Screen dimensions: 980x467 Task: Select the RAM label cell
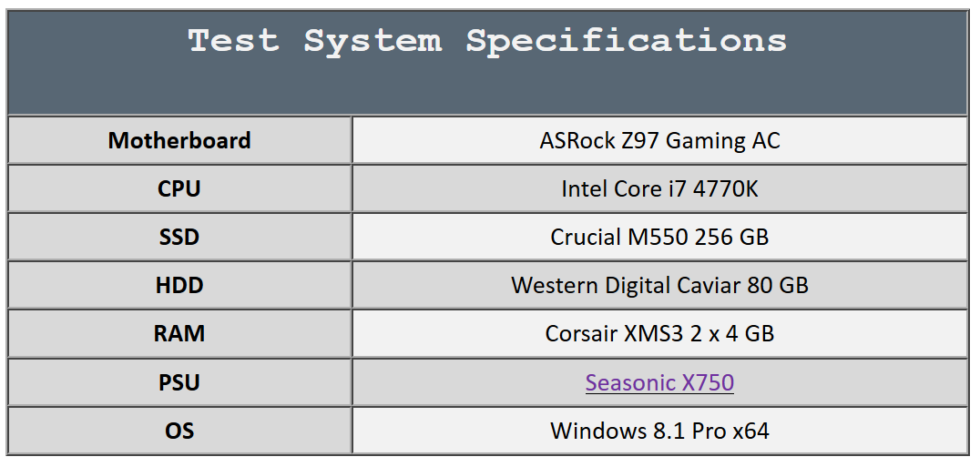(179, 333)
